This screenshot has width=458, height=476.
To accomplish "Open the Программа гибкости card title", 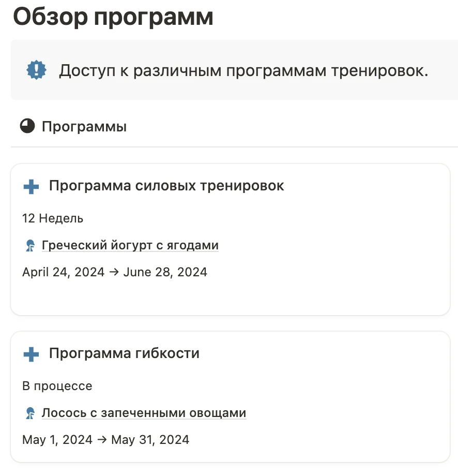I will coord(124,353).
